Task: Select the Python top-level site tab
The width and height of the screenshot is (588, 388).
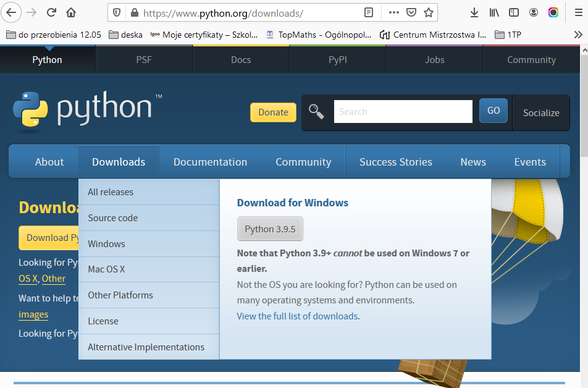Action: 47,60
